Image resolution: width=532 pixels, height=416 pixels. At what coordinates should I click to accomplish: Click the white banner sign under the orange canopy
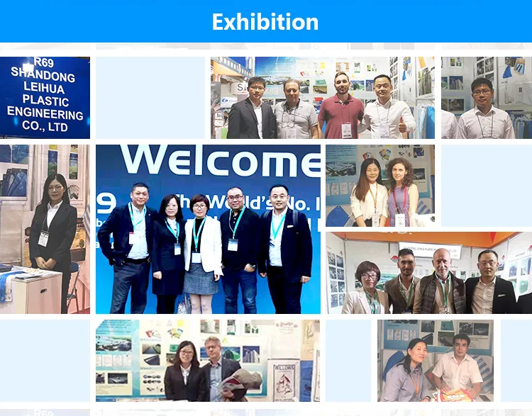430,250
